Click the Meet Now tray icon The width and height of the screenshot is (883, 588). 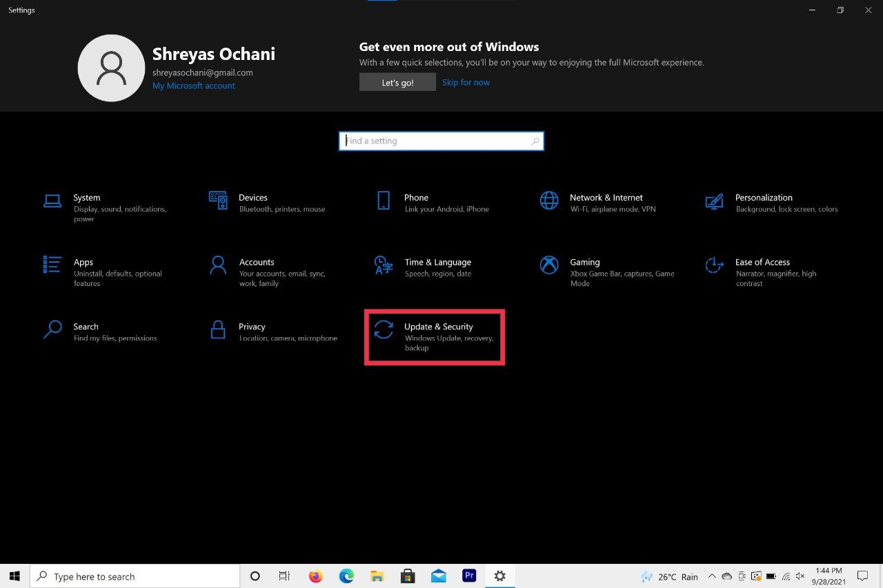click(742, 576)
